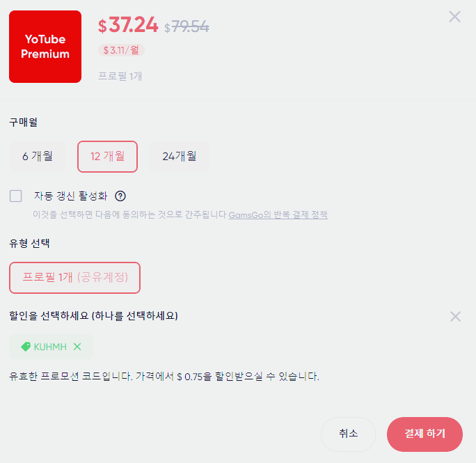
Task: Click the YouTube Premium product logo
Action: coord(45,47)
